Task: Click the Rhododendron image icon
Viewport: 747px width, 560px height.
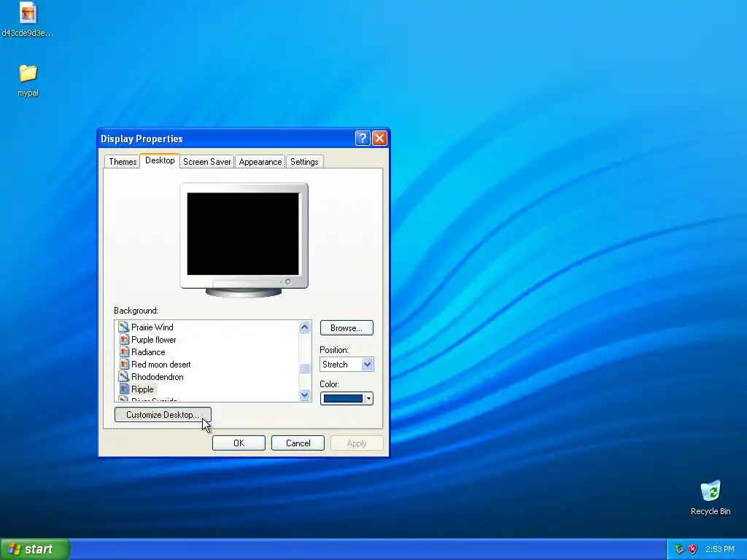Action: (124, 376)
